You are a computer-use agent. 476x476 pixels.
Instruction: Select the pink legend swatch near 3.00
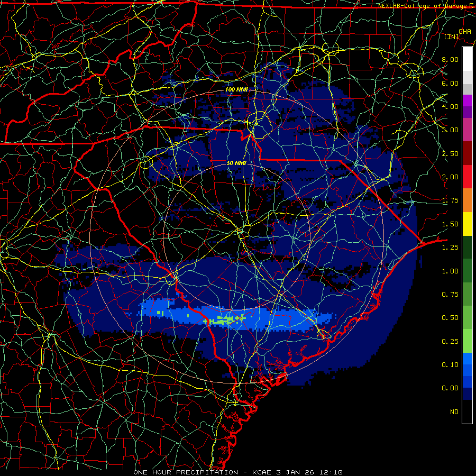[x=468, y=130]
